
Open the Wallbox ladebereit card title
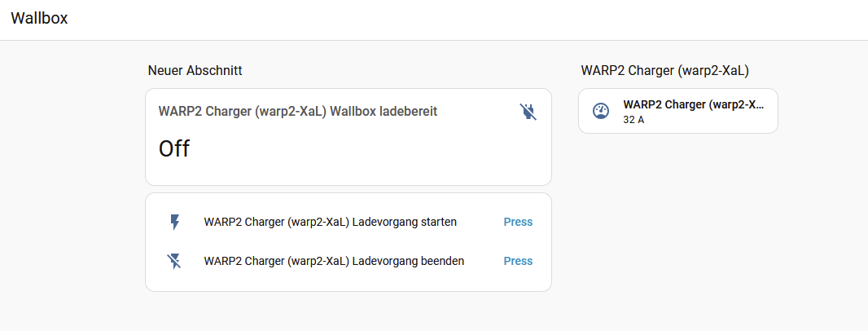coord(298,111)
